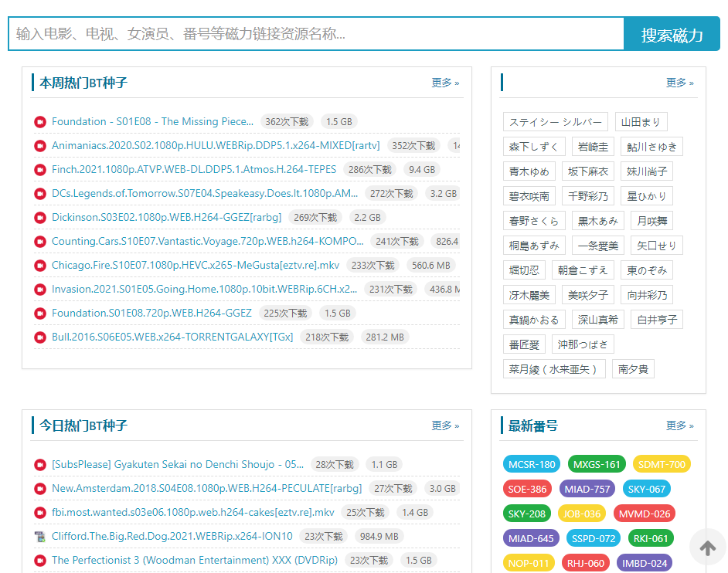Open DCs.Legends.of.Tomorrow.S07E04 torrent link

point(205,194)
